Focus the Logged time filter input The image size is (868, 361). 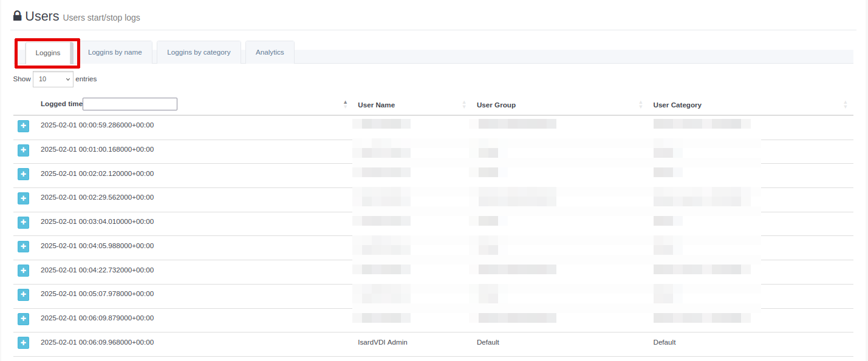click(x=130, y=104)
